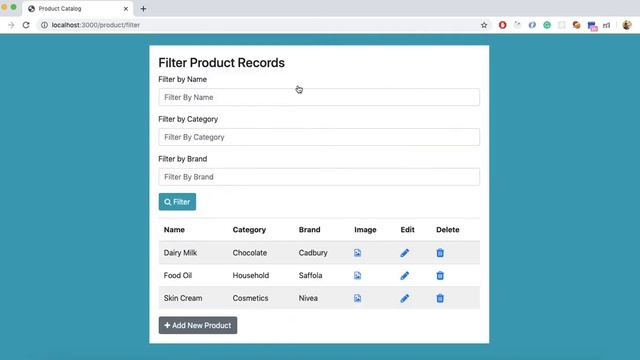Viewport: 640px width, 360px height.
Task: Click the Image column header
Action: point(365,229)
